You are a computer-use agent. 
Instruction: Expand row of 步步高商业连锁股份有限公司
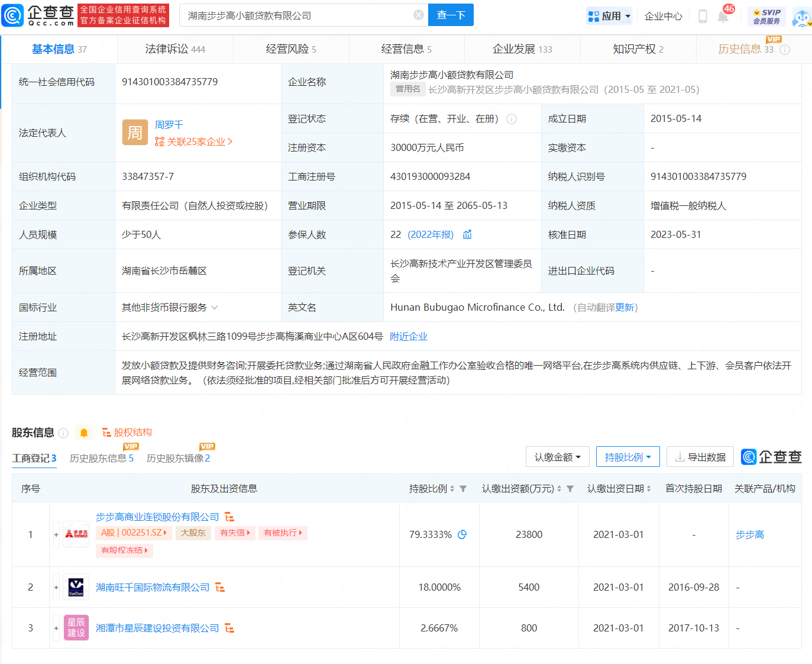tap(56, 534)
